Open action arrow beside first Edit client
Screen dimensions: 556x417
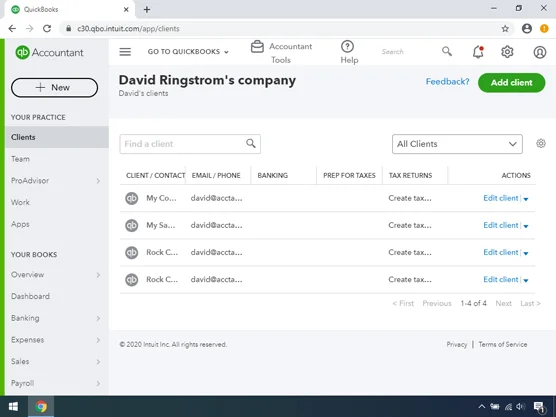tap(526, 199)
